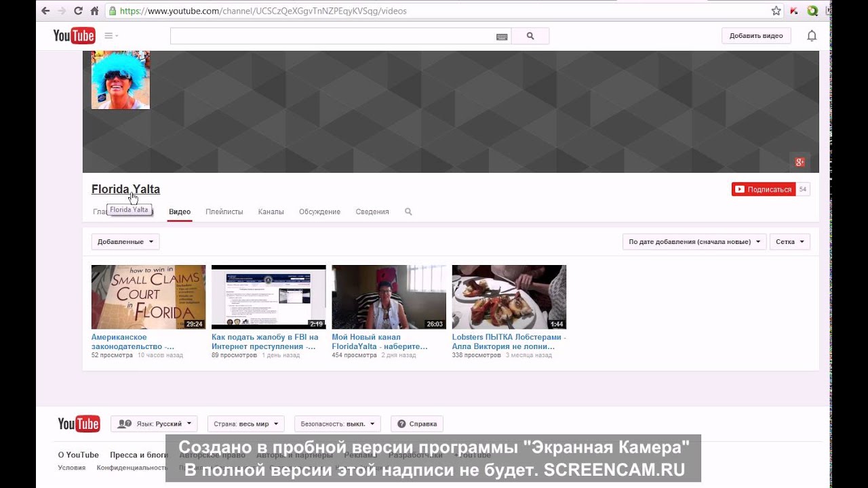
Task: Bookmark page with the star icon
Action: coord(776,11)
